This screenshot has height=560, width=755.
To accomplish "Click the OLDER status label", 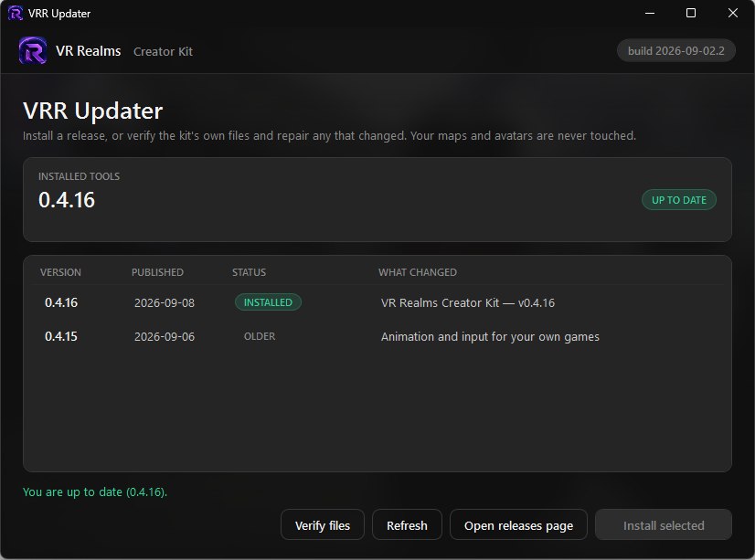I will click(x=259, y=336).
